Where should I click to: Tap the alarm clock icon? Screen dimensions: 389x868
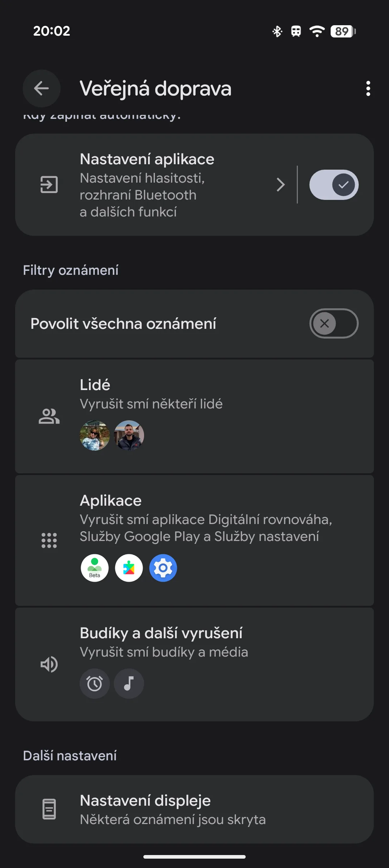(95, 684)
